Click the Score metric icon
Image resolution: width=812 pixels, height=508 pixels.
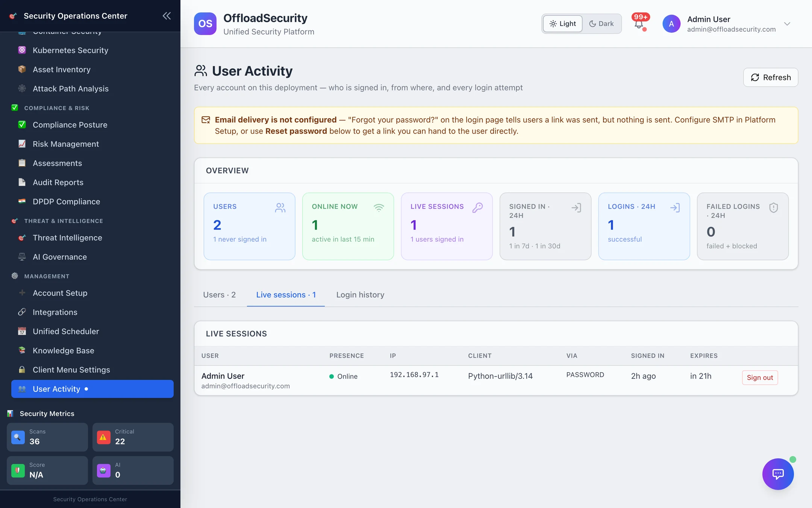point(18,470)
